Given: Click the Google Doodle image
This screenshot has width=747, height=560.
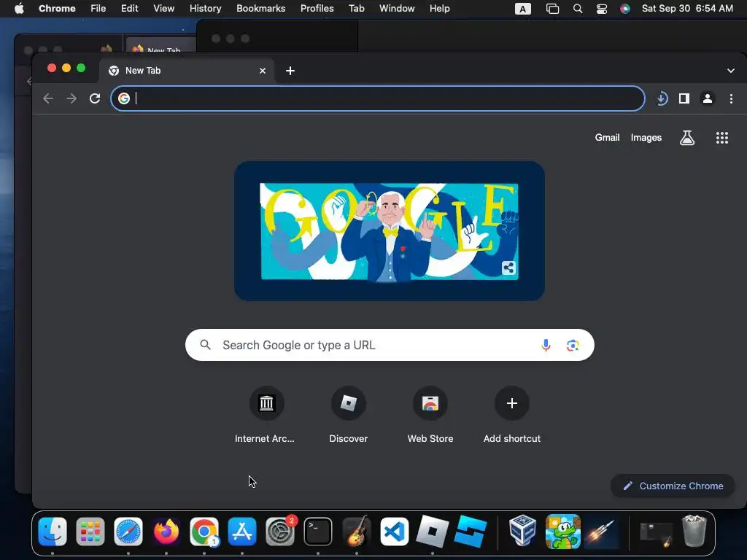Looking at the screenshot, I should (390, 231).
